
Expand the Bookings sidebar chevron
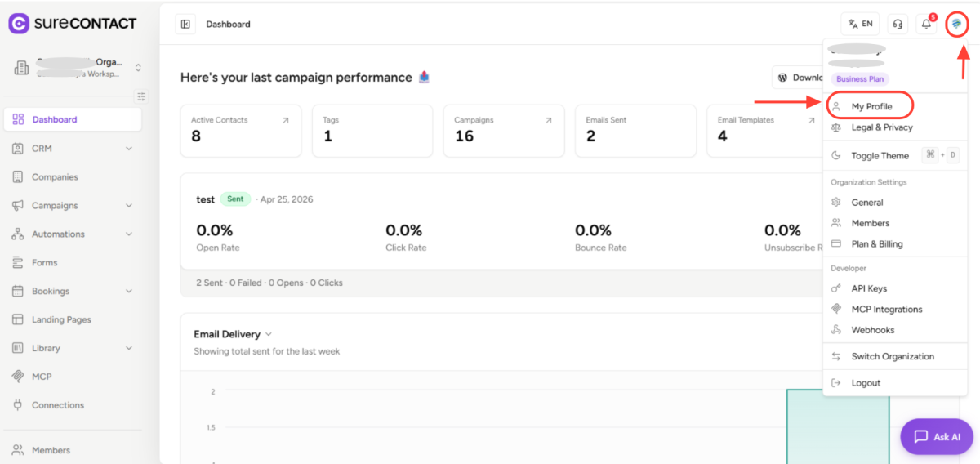pos(129,292)
